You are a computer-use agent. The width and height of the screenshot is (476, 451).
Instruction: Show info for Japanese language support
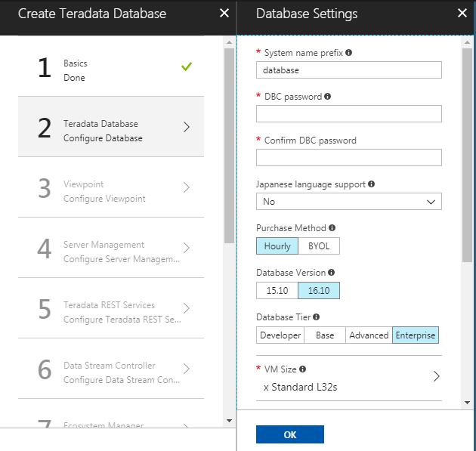(371, 184)
